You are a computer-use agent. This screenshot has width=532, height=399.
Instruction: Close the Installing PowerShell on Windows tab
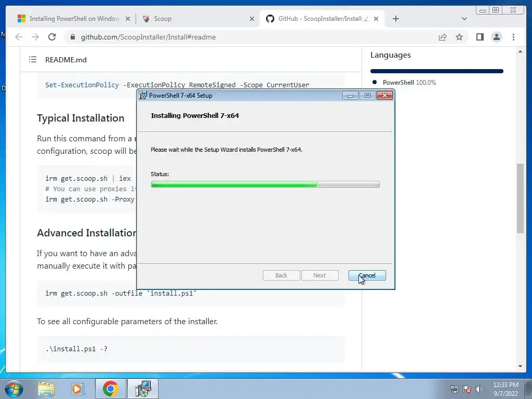pyautogui.click(x=128, y=19)
